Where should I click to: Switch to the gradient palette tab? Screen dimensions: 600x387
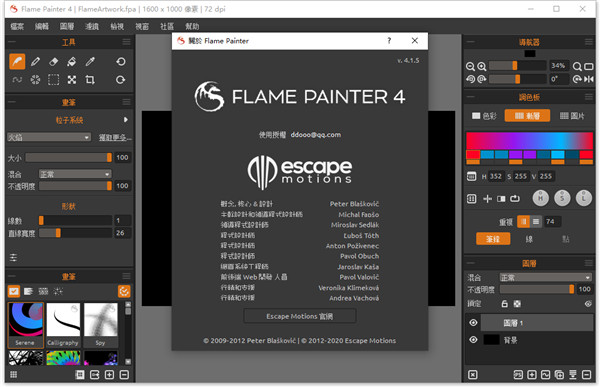point(527,116)
